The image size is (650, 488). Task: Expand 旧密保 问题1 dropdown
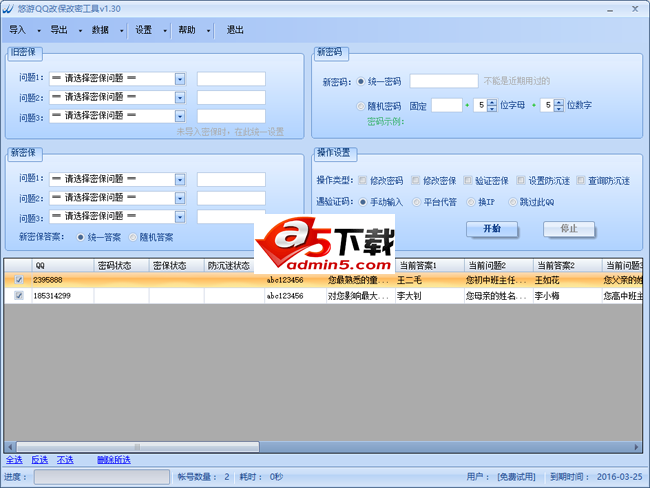pos(180,79)
